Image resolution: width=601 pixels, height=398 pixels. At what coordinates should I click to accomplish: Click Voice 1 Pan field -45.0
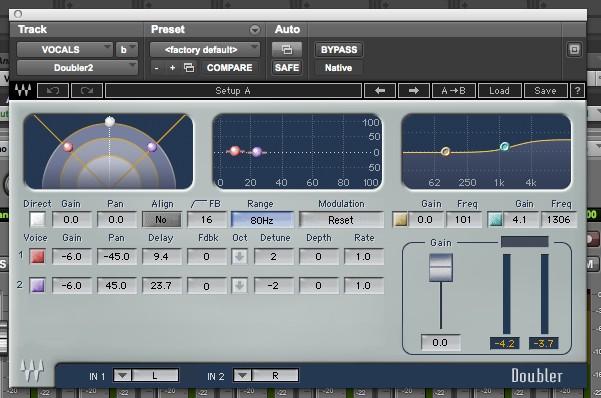(117, 257)
